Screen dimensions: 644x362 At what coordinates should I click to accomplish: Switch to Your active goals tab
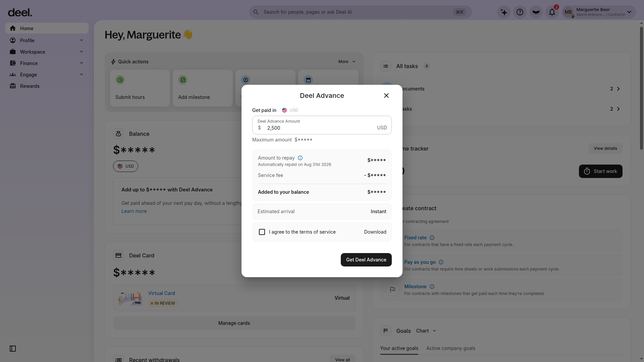(399, 348)
